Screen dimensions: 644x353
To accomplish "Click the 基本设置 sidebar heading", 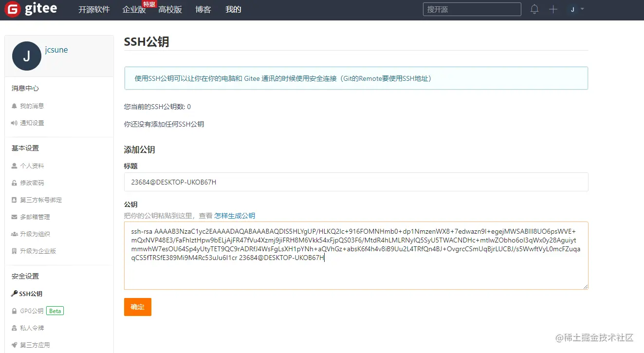I will (x=25, y=148).
